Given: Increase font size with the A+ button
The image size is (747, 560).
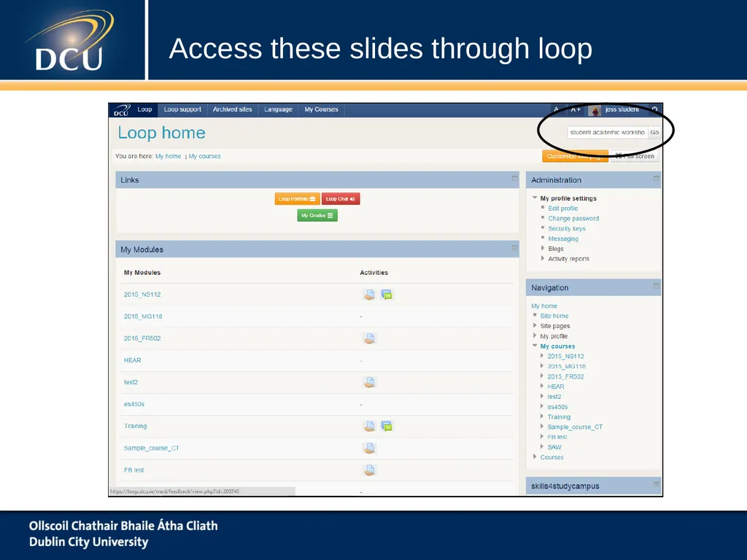Looking at the screenshot, I should click(x=576, y=109).
